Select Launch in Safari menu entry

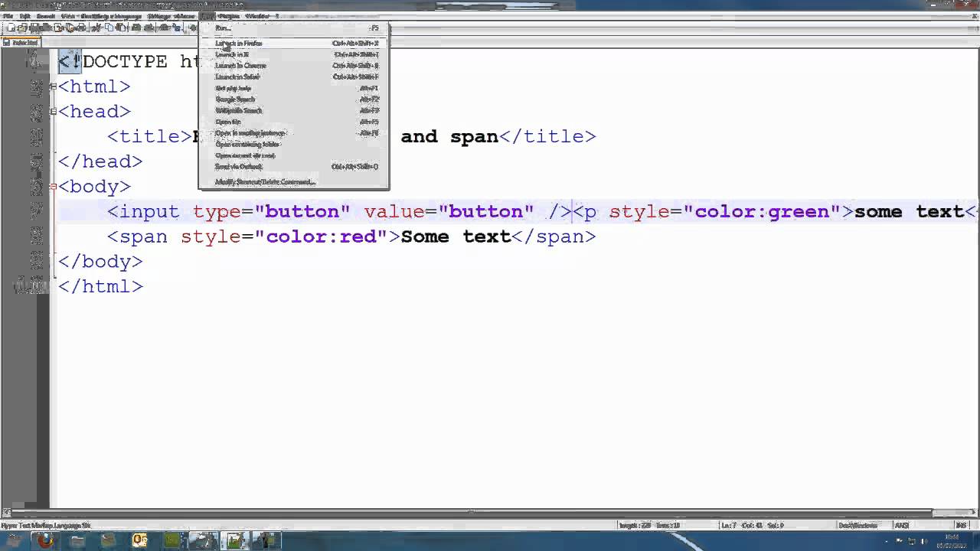coord(294,77)
